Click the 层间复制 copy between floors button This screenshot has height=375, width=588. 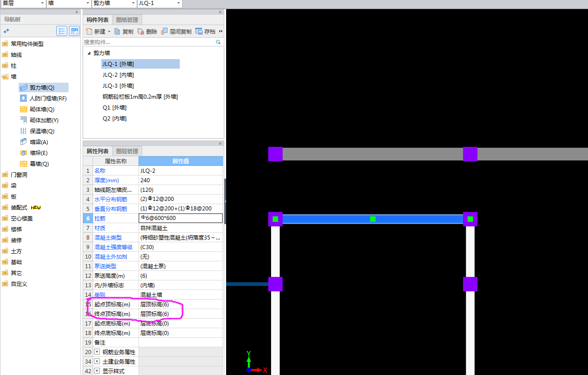pos(177,31)
